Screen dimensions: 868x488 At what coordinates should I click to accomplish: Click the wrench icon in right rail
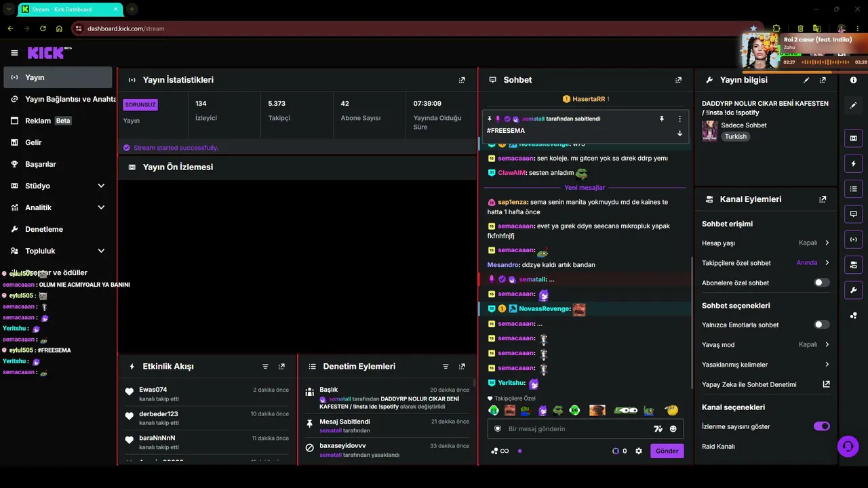(853, 290)
